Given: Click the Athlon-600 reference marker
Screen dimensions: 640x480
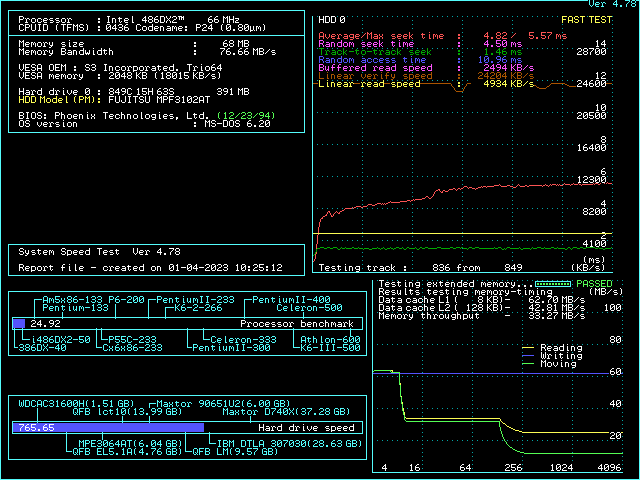Looking at the screenshot, I should [x=332, y=340].
